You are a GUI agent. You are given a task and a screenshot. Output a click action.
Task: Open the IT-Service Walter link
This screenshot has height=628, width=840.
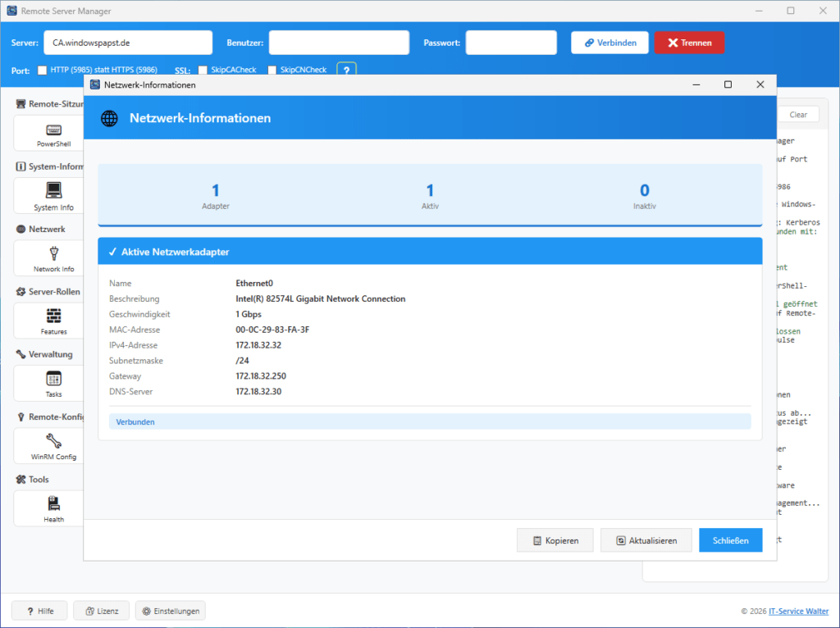(797, 611)
